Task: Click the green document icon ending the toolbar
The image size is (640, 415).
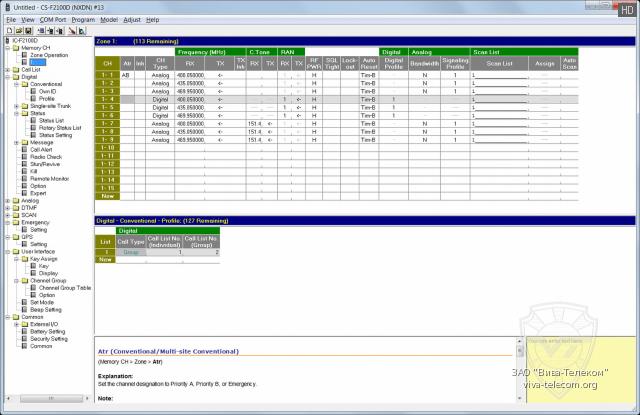Action: point(82,31)
